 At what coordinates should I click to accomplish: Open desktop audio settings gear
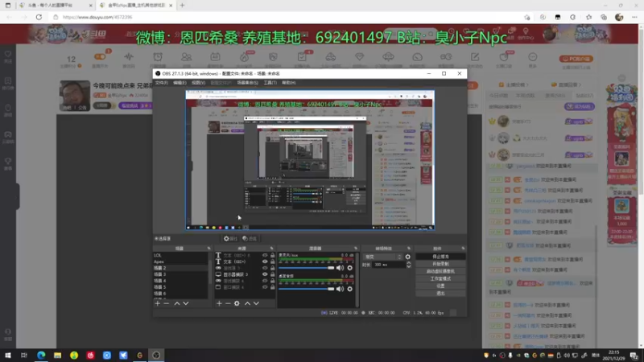coord(350,289)
